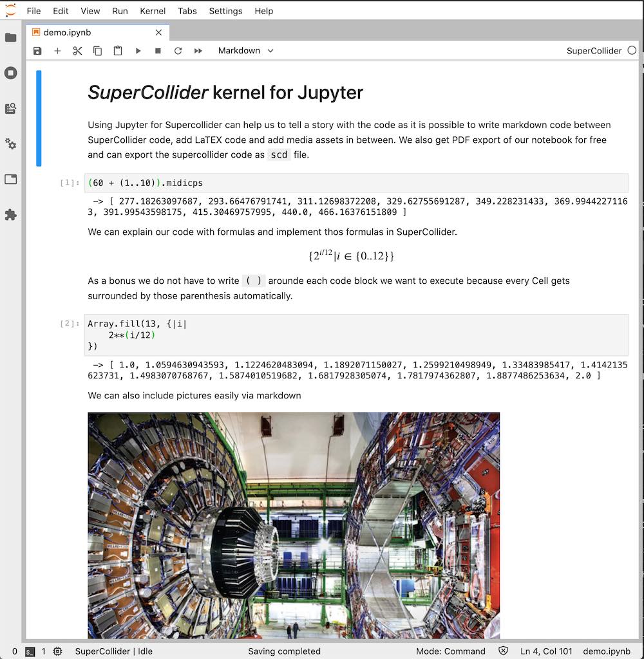The width and height of the screenshot is (644, 659).
Task: Copy the selected cell from the toolbar
Action: click(x=97, y=51)
